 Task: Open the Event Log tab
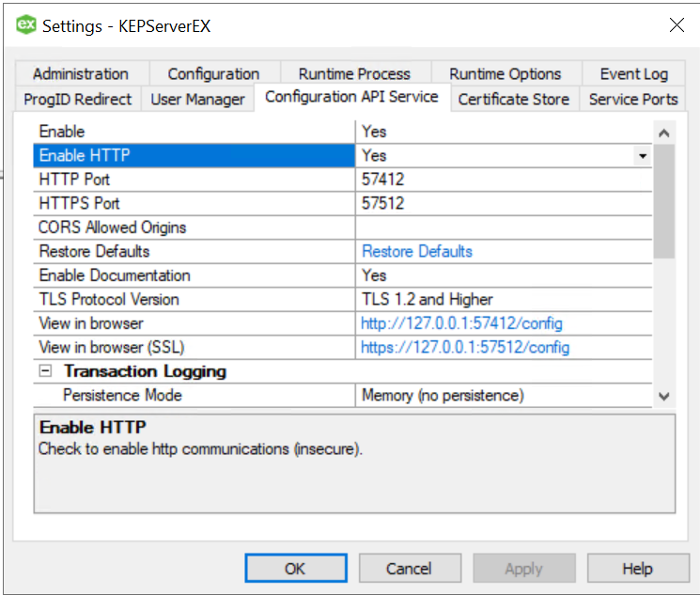(x=633, y=73)
